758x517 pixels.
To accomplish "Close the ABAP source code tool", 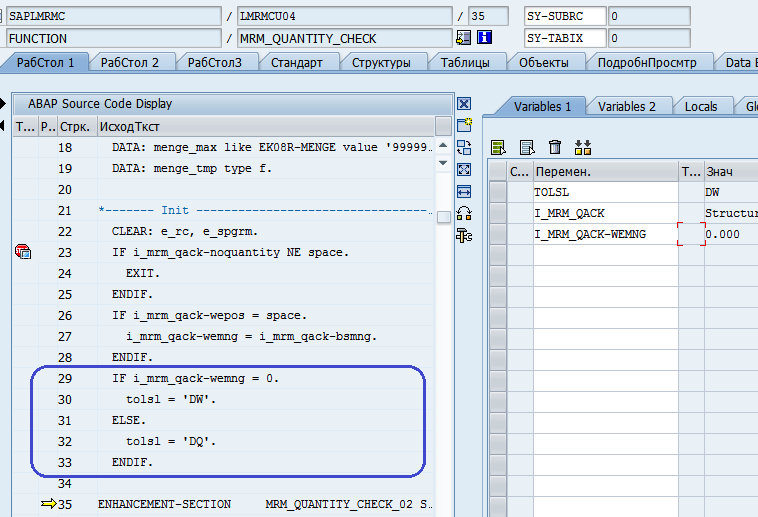I will click(x=464, y=104).
